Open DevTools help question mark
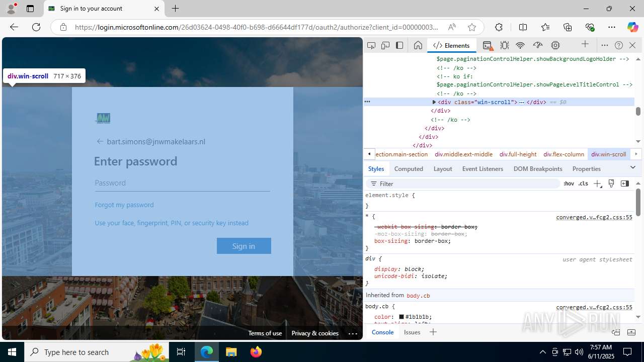Image resolution: width=644 pixels, height=362 pixels. 619,45
